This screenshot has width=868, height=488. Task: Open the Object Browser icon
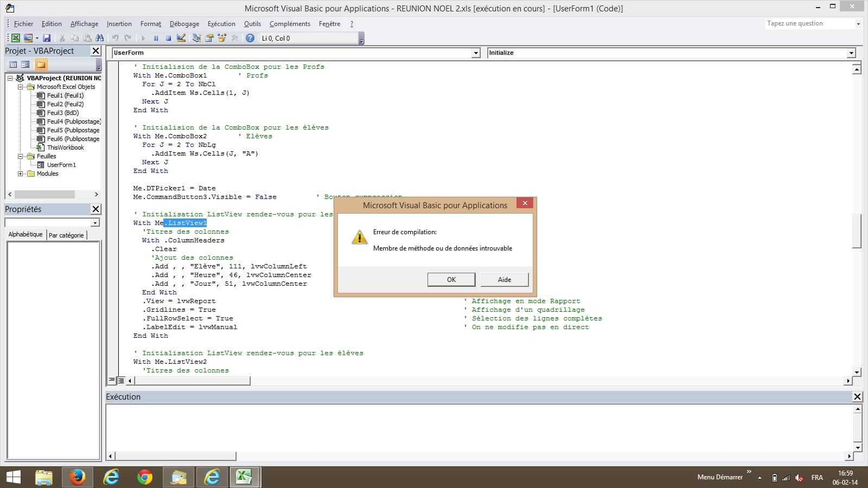(222, 38)
